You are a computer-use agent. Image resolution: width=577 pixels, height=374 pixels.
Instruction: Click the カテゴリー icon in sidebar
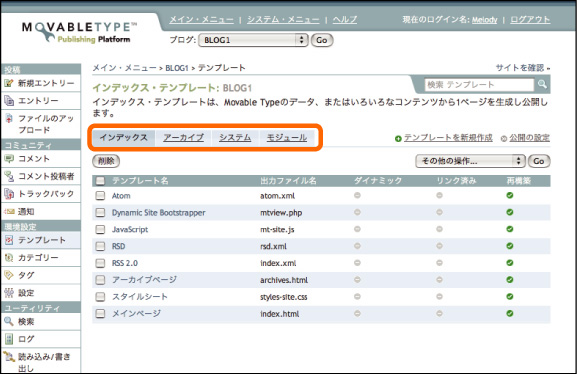[9, 258]
